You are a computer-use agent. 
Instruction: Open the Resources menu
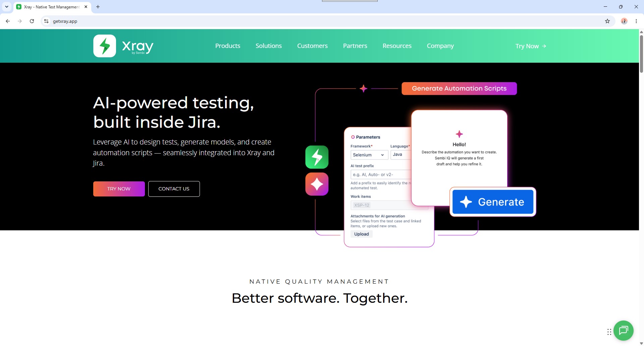point(397,46)
